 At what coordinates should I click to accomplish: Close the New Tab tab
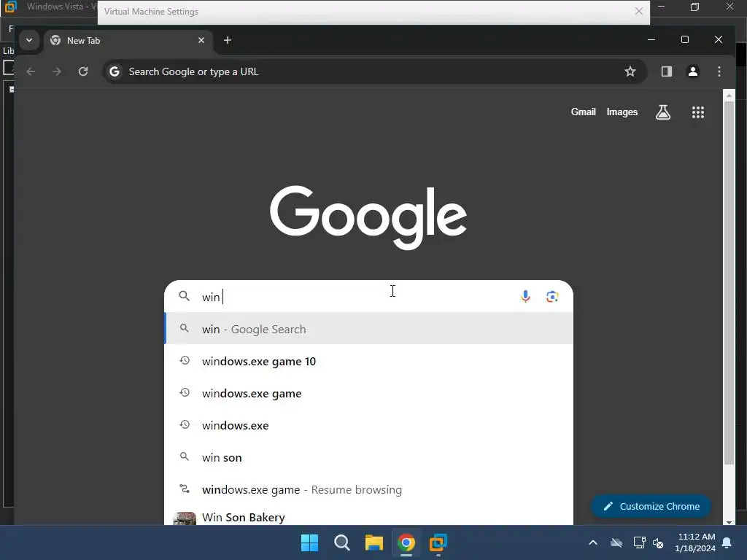pos(201,40)
